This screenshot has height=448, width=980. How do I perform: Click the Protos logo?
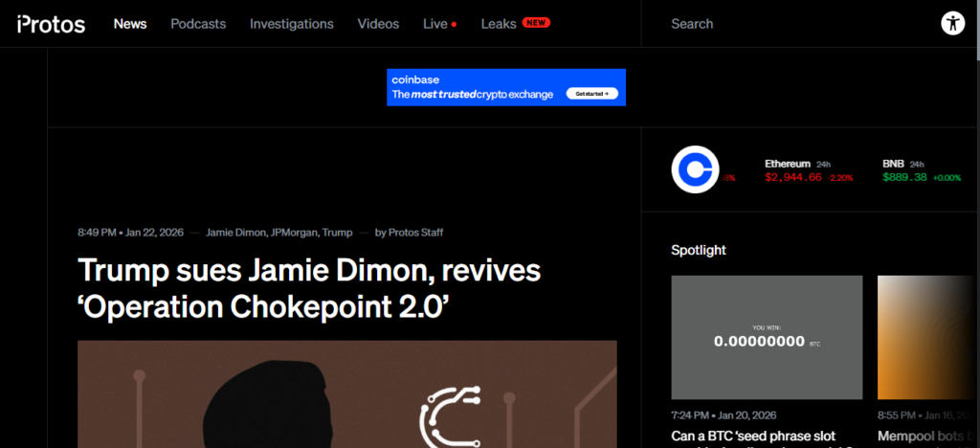tap(51, 24)
